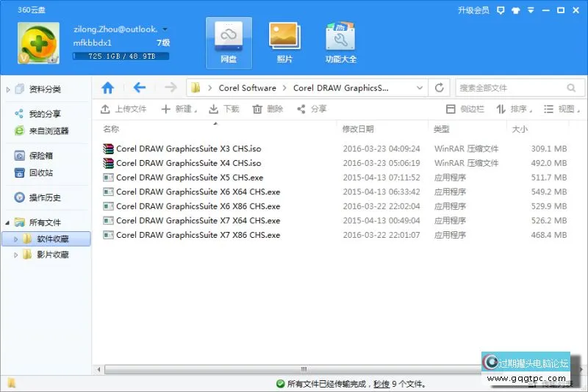588x392 pixels.
Task: Click 下载 download button
Action: click(224, 109)
